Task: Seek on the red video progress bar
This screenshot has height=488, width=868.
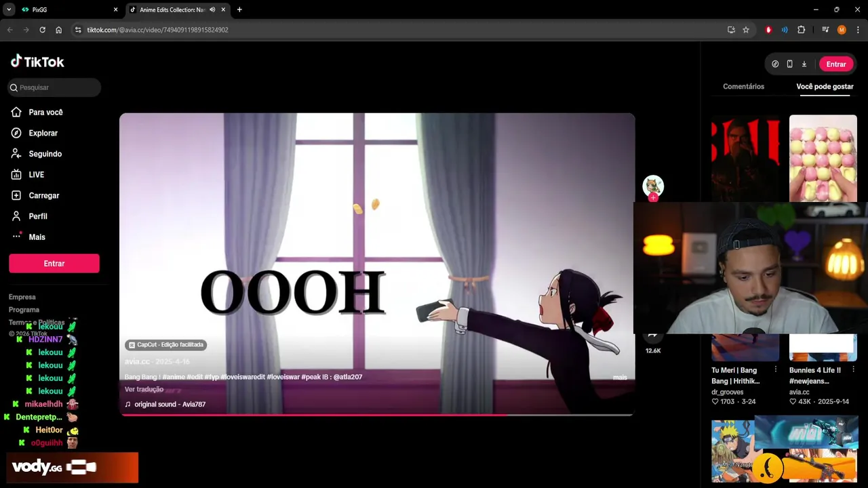Action: pyautogui.click(x=377, y=415)
